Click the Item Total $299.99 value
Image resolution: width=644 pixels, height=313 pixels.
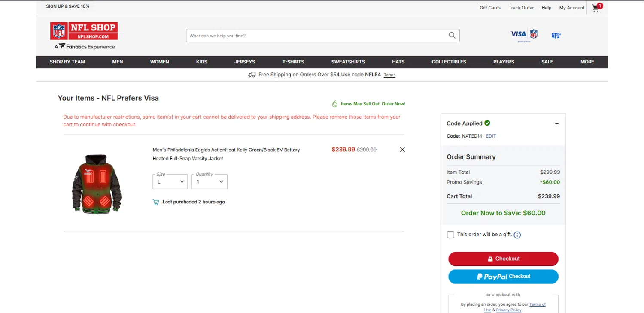550,172
